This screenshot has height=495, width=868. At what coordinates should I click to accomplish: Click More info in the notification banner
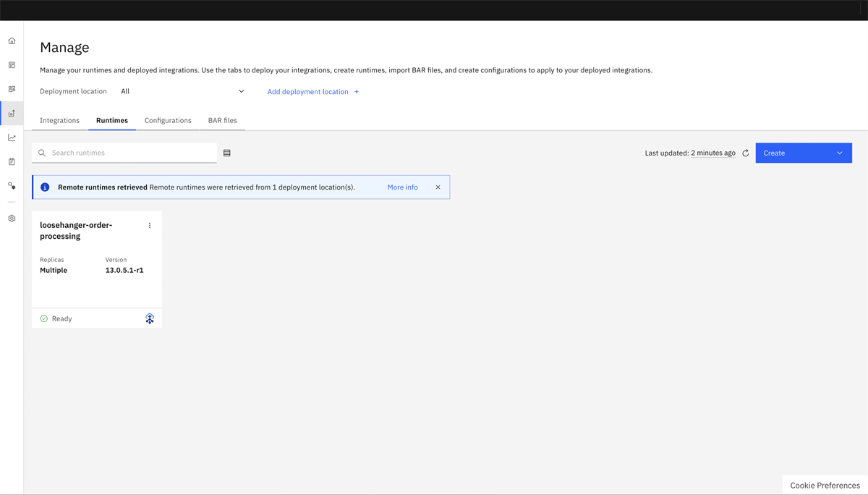pos(402,187)
